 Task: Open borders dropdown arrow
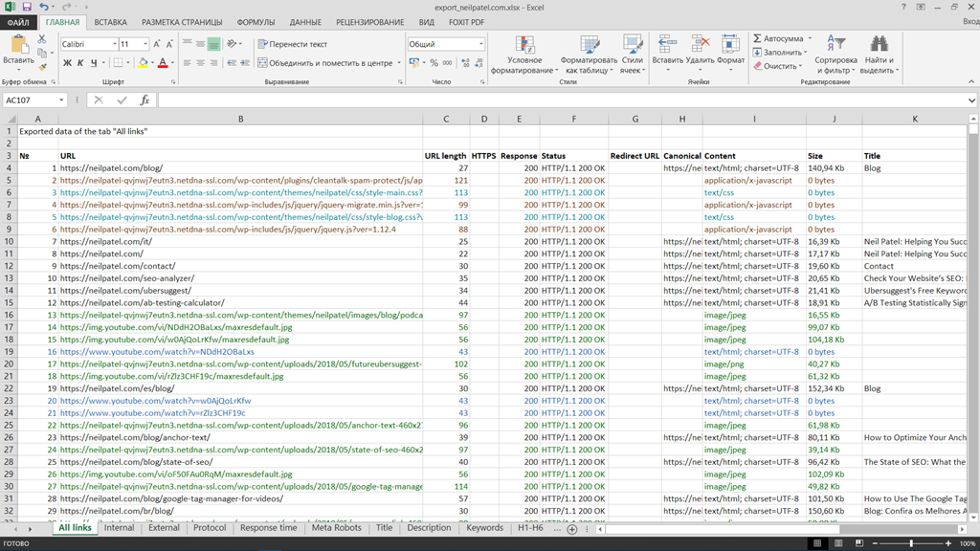click(x=128, y=63)
